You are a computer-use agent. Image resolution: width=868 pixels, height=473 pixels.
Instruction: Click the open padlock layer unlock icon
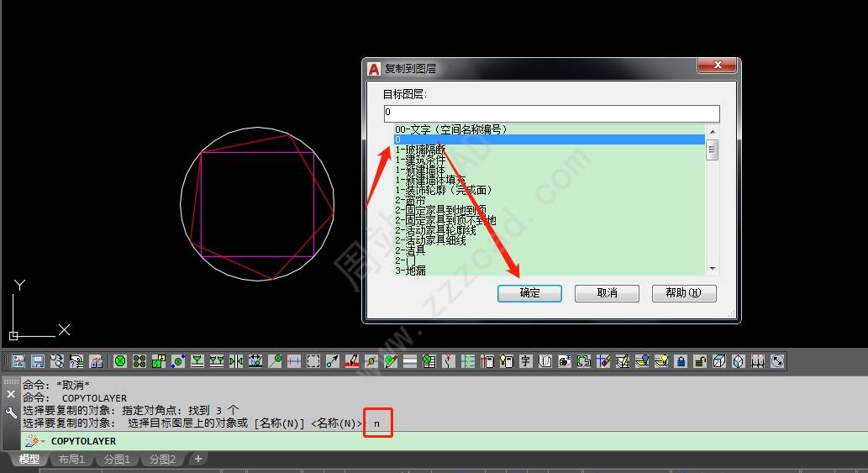(700, 361)
